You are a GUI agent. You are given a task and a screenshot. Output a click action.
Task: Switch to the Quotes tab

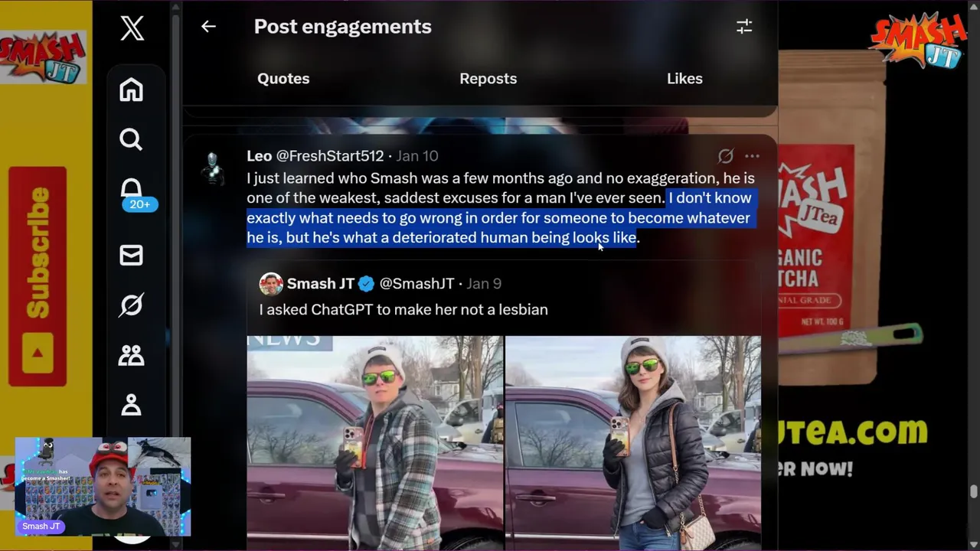283,78
